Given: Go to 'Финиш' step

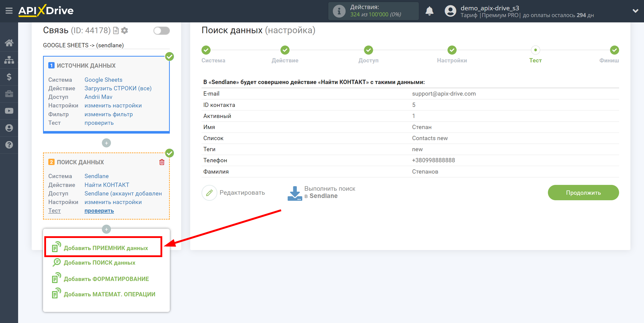Looking at the screenshot, I should click(615, 50).
